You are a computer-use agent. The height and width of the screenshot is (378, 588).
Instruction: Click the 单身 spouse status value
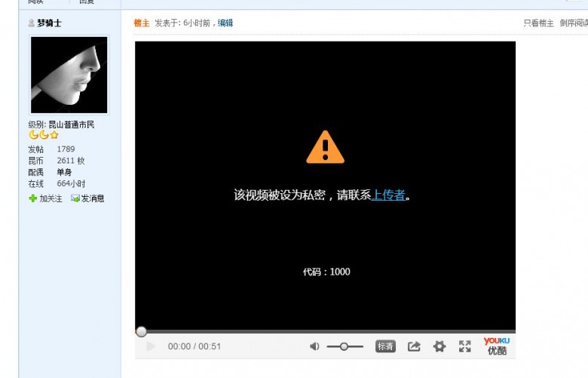tap(64, 172)
